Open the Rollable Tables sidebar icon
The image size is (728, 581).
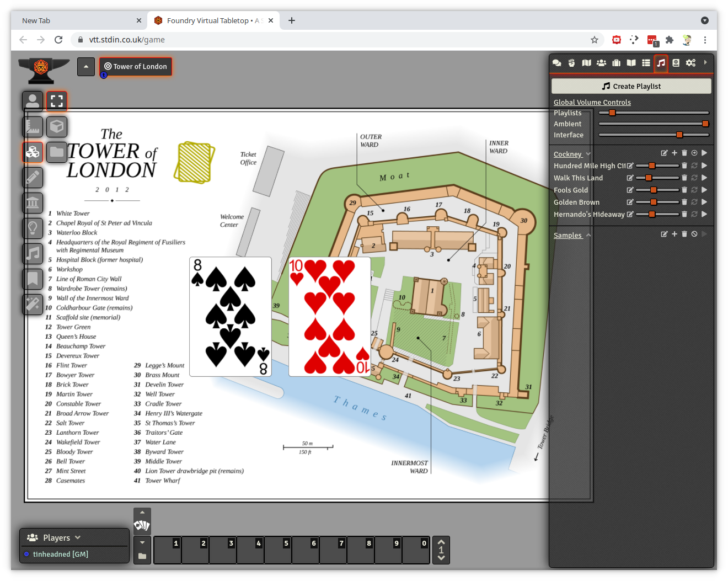click(x=646, y=63)
